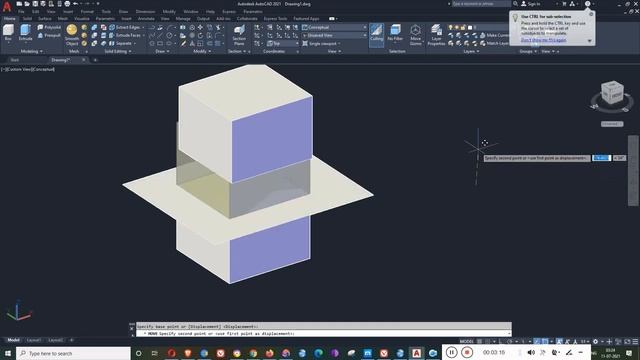Expand the Draw panel dropdown
Viewport: 640px width, 360px height.
pos(162,51)
